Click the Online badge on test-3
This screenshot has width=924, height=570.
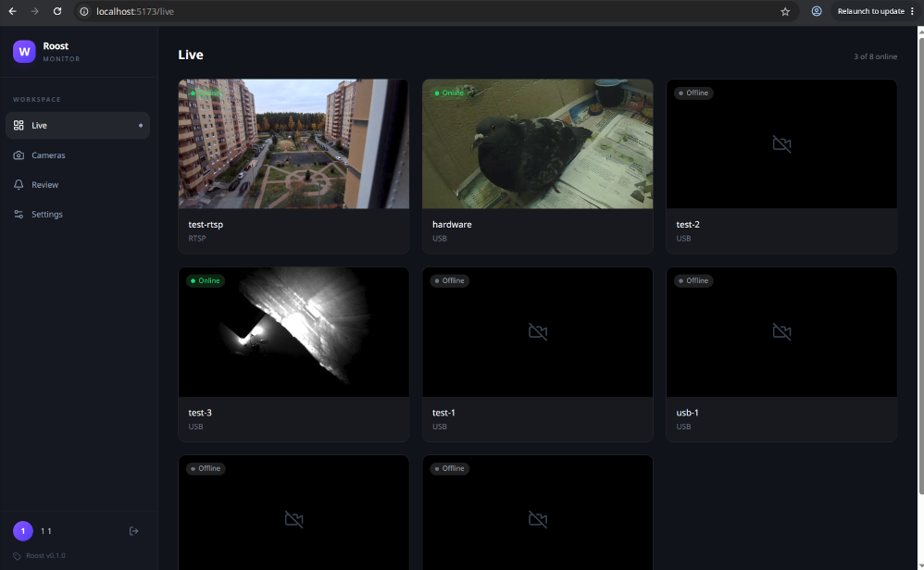[x=206, y=281]
